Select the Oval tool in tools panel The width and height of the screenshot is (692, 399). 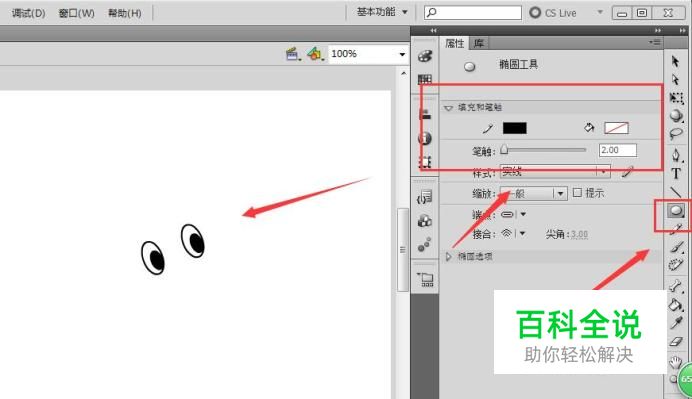click(676, 211)
